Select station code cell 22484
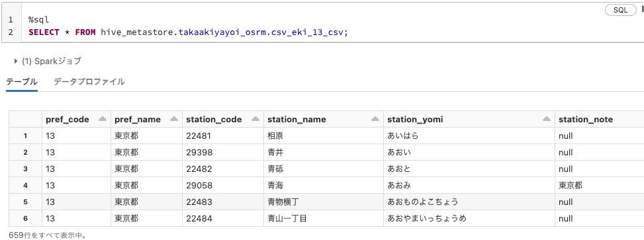 tap(223, 218)
